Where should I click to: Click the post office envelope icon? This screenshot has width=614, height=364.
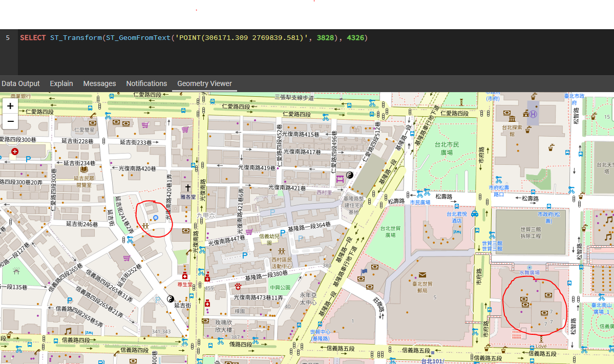click(x=422, y=275)
